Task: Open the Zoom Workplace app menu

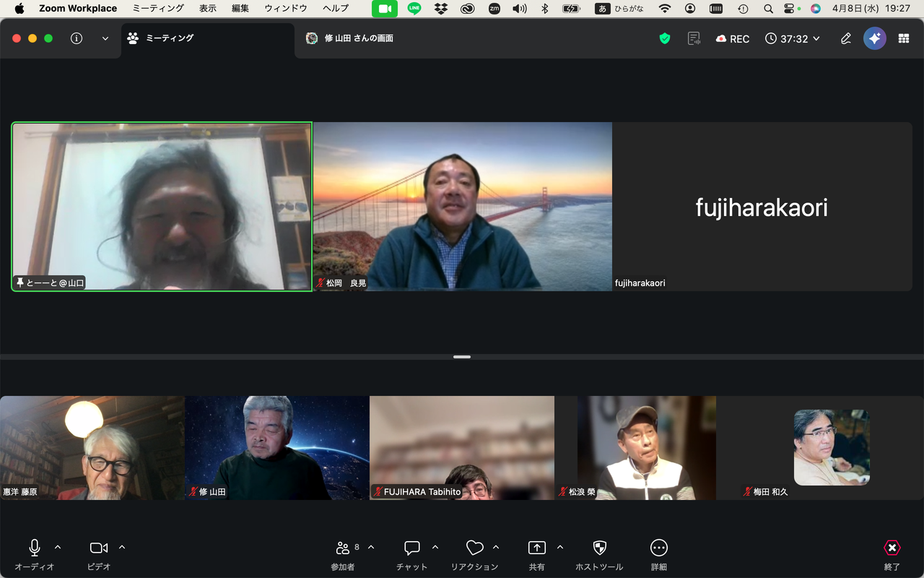Action: coord(78,9)
